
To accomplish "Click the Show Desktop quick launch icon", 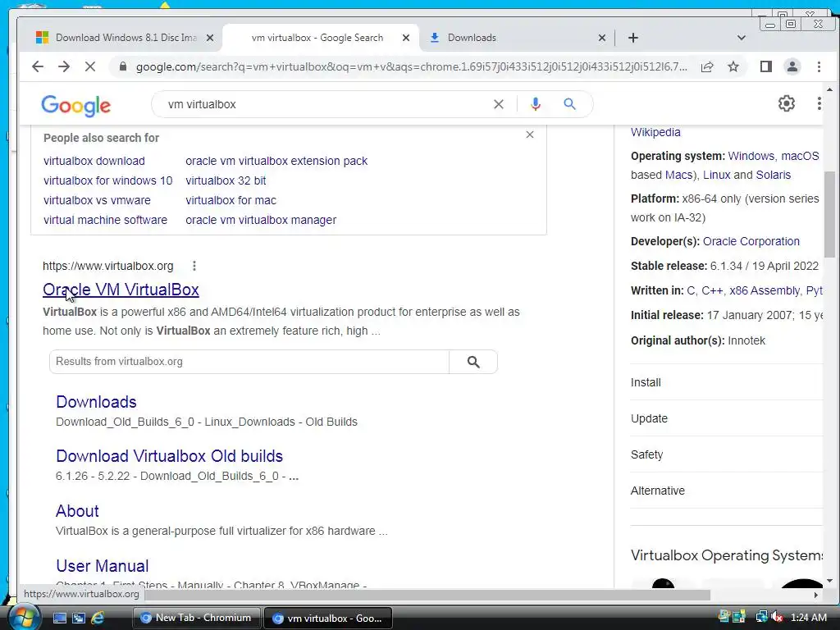I will (x=59, y=618).
